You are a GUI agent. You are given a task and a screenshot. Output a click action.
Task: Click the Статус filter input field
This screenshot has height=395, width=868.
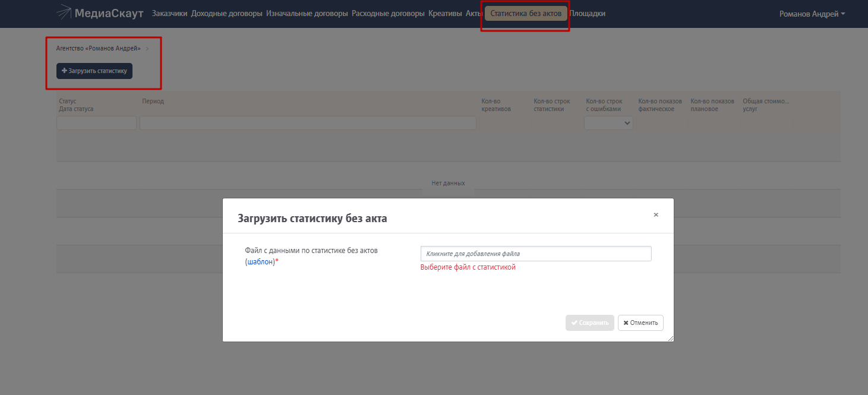click(96, 123)
